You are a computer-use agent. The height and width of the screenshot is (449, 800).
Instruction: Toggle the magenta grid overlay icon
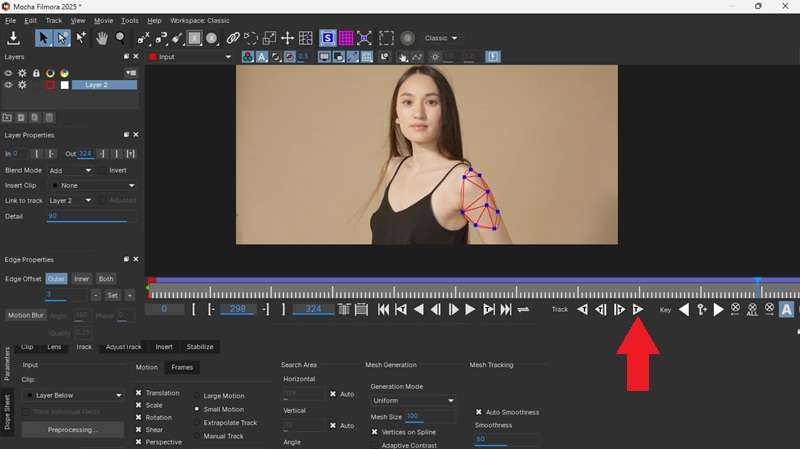click(346, 38)
